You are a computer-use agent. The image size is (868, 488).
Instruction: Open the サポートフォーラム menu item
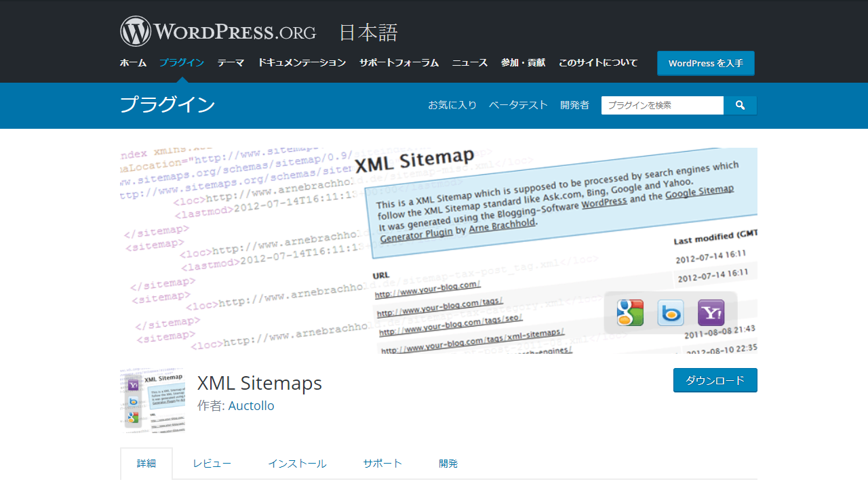tap(399, 63)
